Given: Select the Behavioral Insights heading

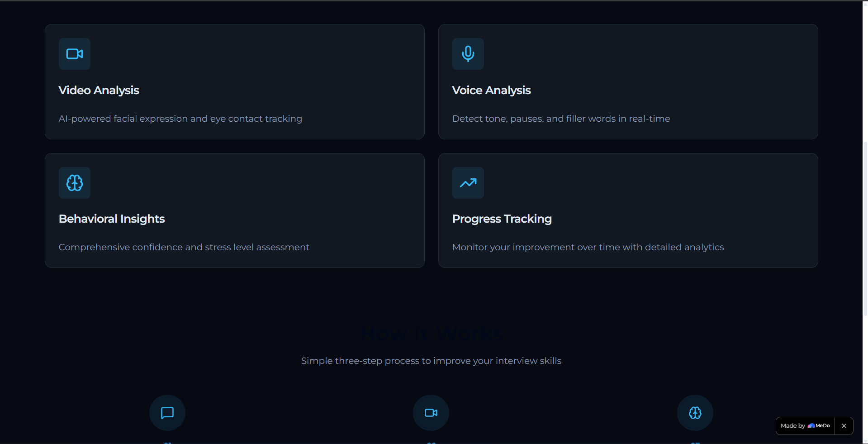Looking at the screenshot, I should click(112, 219).
